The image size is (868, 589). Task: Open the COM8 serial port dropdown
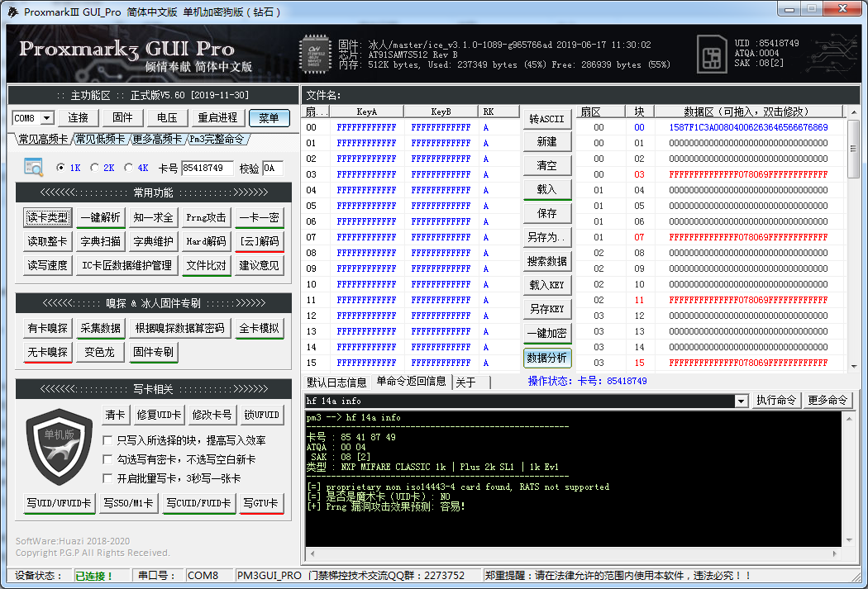31,117
